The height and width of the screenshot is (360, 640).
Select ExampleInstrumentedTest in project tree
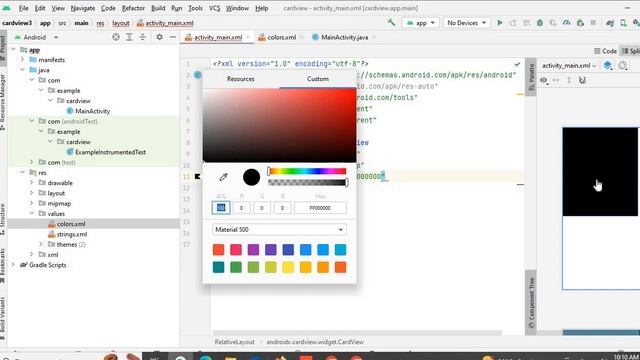(x=110, y=152)
